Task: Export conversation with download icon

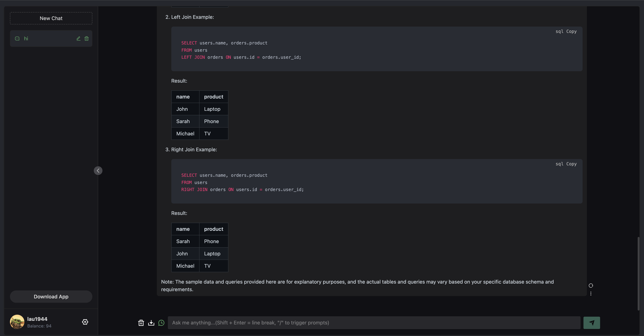Action: point(151,323)
